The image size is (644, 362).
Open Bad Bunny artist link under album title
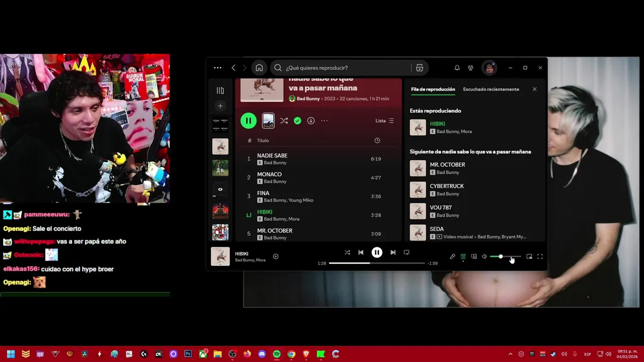308,99
